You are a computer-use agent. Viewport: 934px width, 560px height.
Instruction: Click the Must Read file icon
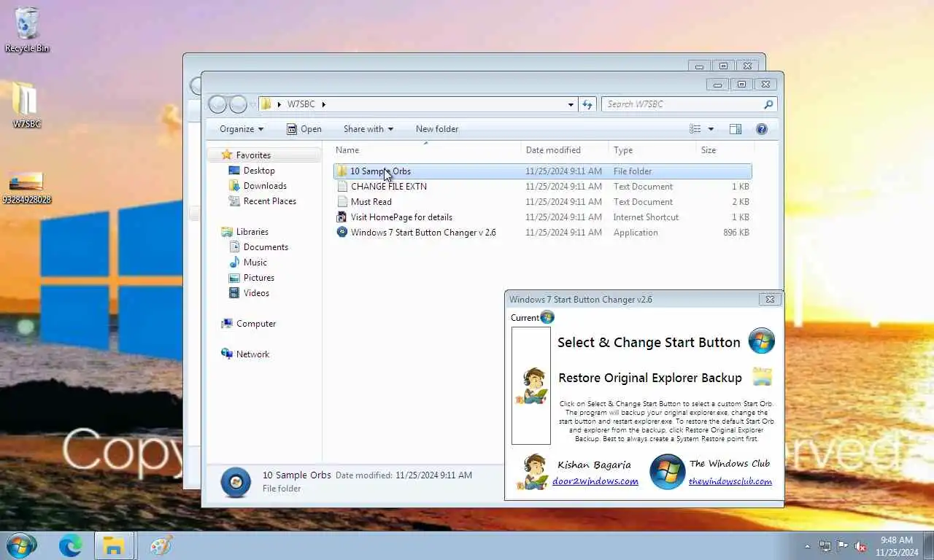pos(342,202)
